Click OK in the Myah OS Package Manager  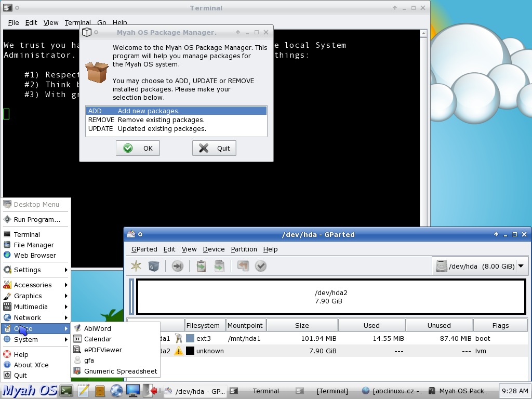tap(138, 148)
